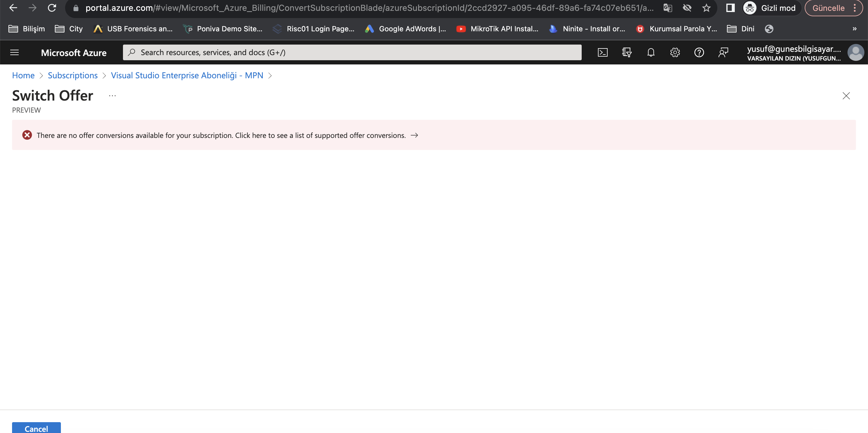Click the address bar URL
This screenshot has width=868, height=433.
pyautogui.click(x=369, y=8)
